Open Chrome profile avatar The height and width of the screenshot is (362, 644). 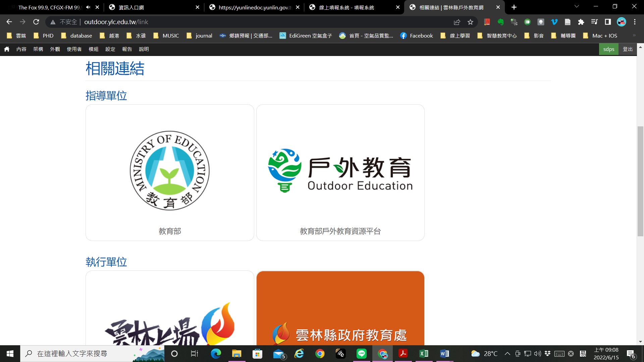coord(622,22)
